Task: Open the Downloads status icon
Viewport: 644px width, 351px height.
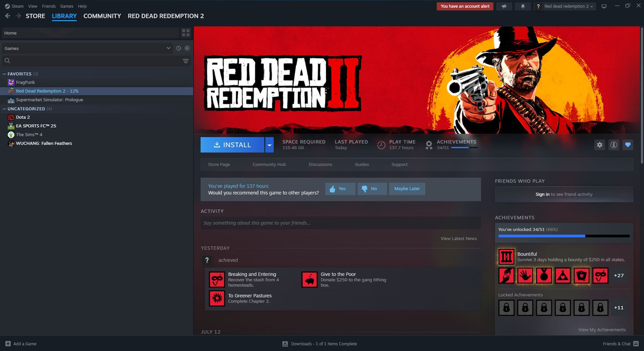Action: pos(285,344)
